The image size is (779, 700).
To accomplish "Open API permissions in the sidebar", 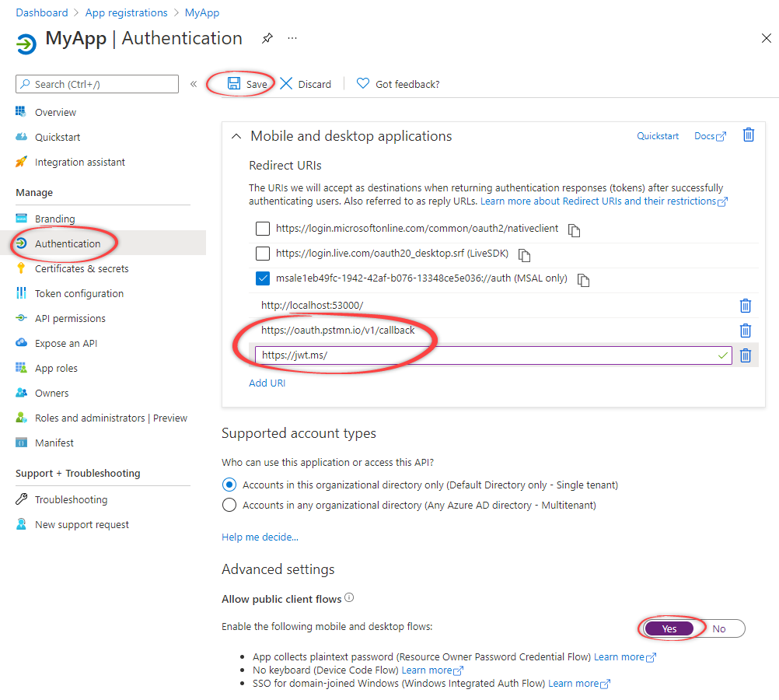I will point(70,318).
